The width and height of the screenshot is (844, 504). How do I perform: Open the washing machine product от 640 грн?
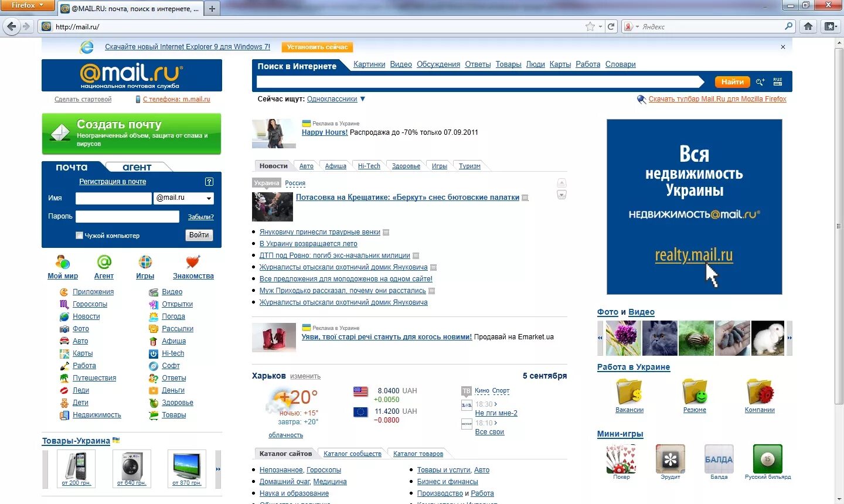[x=131, y=469]
